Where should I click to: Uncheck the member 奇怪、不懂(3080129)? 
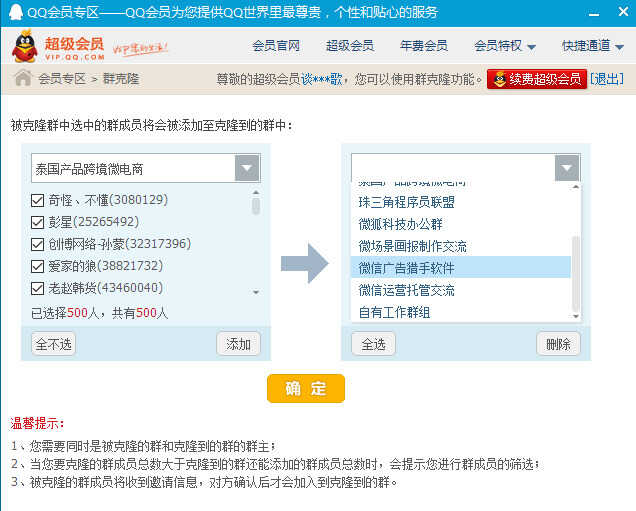[x=38, y=200]
